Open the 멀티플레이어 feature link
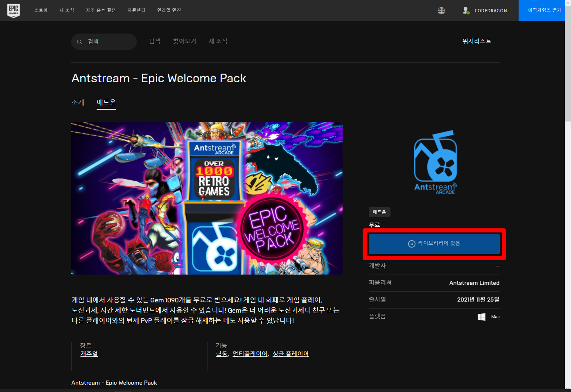The height and width of the screenshot is (392, 571). point(250,354)
